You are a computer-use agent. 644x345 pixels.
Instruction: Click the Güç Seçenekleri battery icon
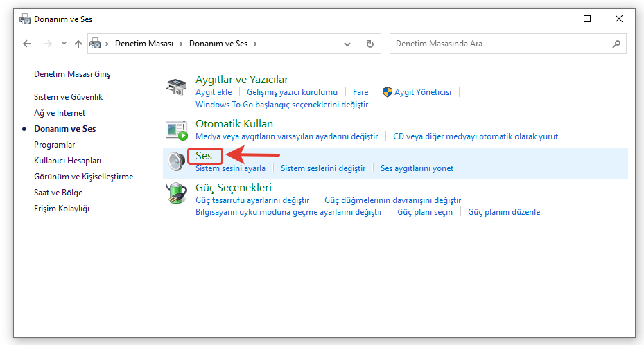(177, 194)
